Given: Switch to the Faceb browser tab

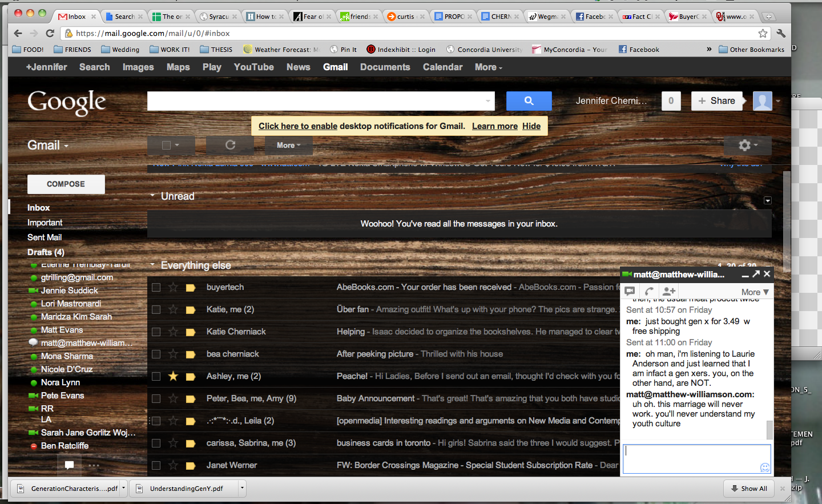Looking at the screenshot, I should 594,17.
